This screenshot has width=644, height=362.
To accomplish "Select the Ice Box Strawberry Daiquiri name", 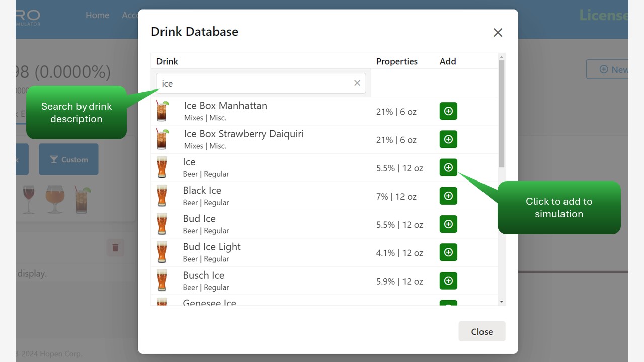I will (x=244, y=134).
